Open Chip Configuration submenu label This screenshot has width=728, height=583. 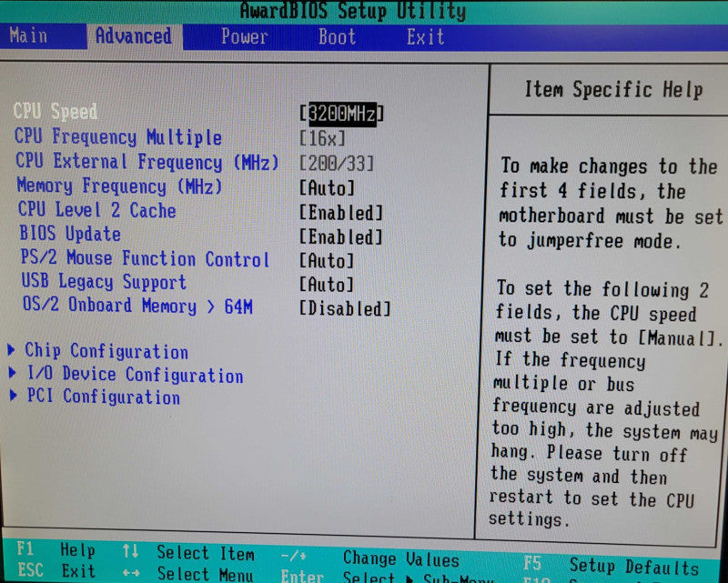[106, 351]
